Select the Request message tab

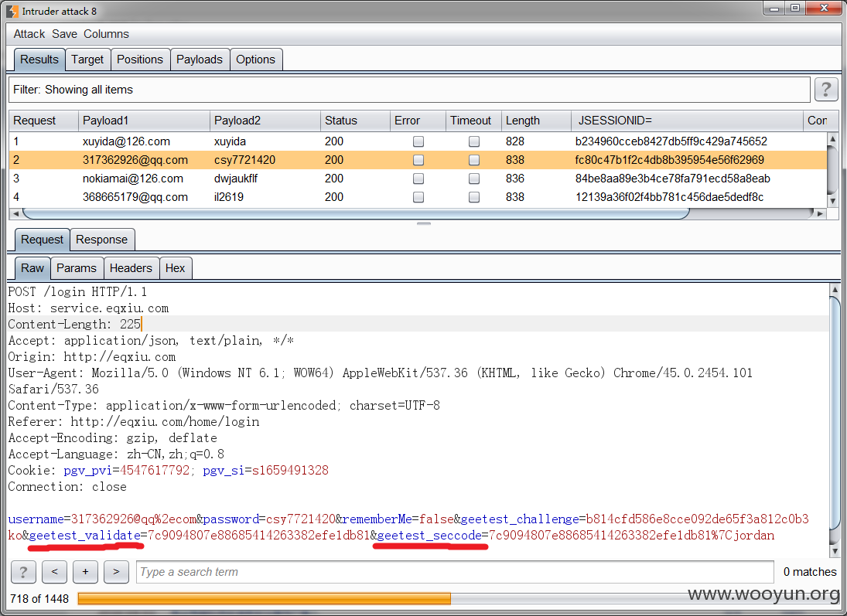click(x=42, y=240)
